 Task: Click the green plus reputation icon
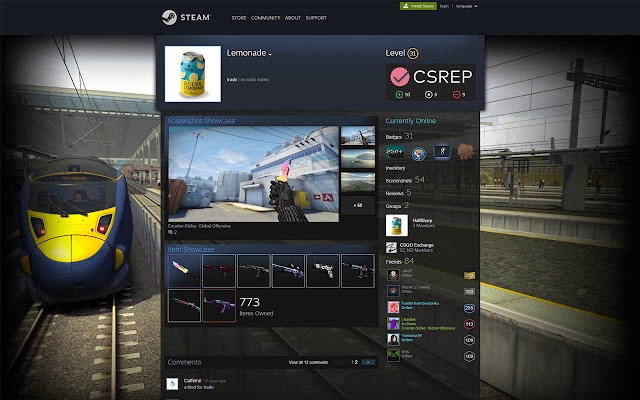point(399,95)
